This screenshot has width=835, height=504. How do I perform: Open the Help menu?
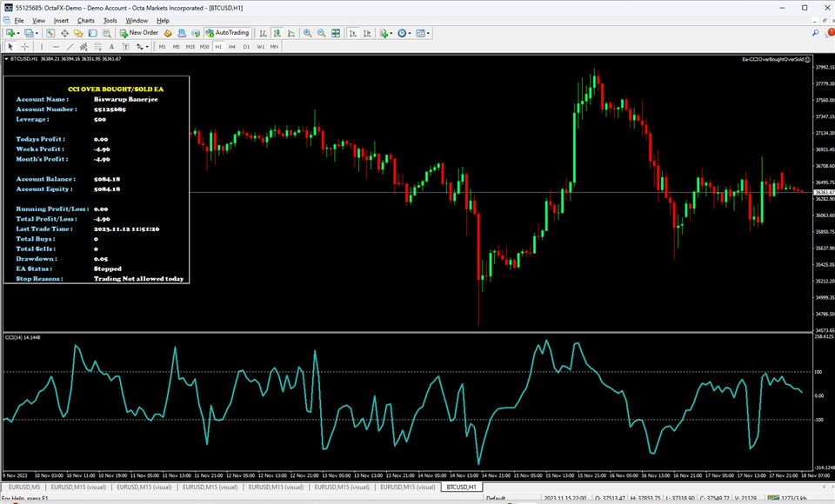click(163, 21)
